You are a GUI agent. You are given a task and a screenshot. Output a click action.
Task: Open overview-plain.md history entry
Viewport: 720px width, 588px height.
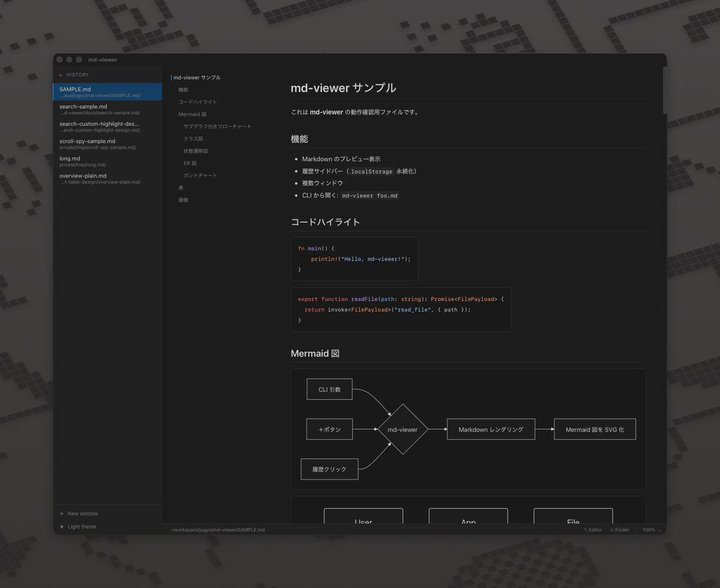pos(108,179)
